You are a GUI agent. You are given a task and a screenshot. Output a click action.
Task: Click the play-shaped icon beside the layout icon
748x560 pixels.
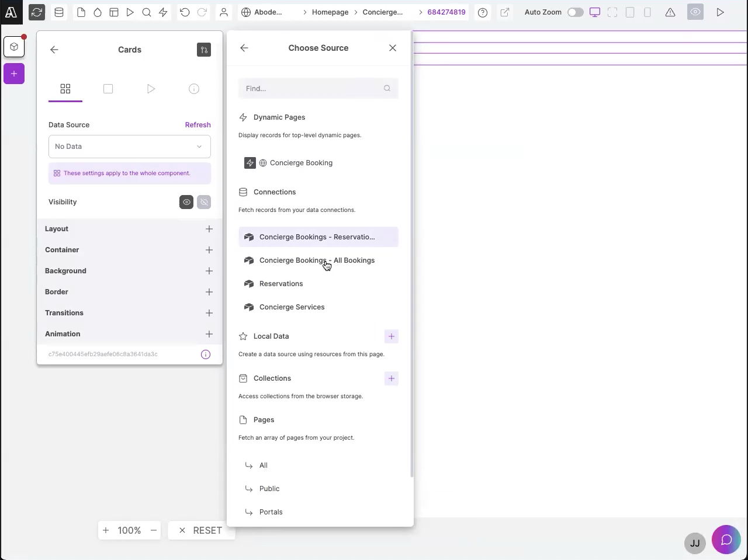(130, 12)
